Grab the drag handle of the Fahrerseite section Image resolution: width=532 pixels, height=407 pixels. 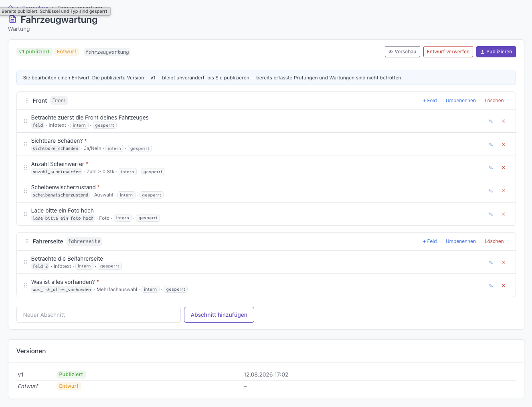[x=27, y=241]
